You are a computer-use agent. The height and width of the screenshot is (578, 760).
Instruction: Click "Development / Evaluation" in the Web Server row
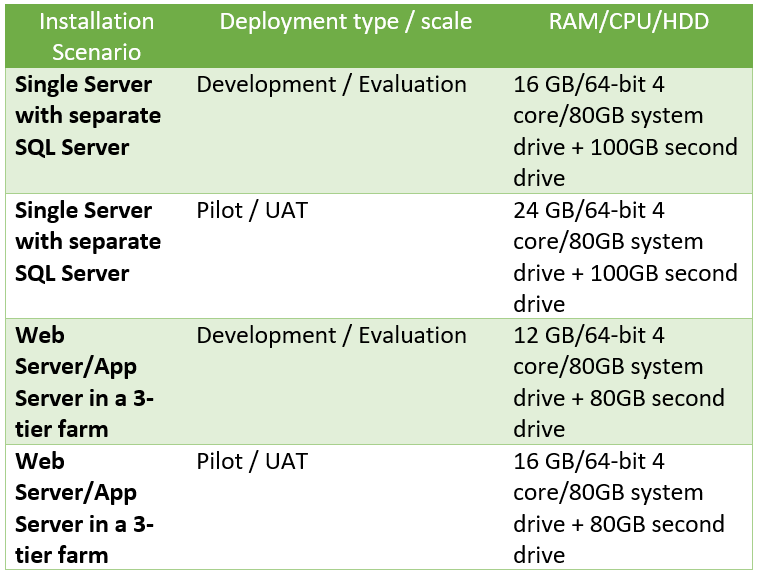[x=331, y=335]
